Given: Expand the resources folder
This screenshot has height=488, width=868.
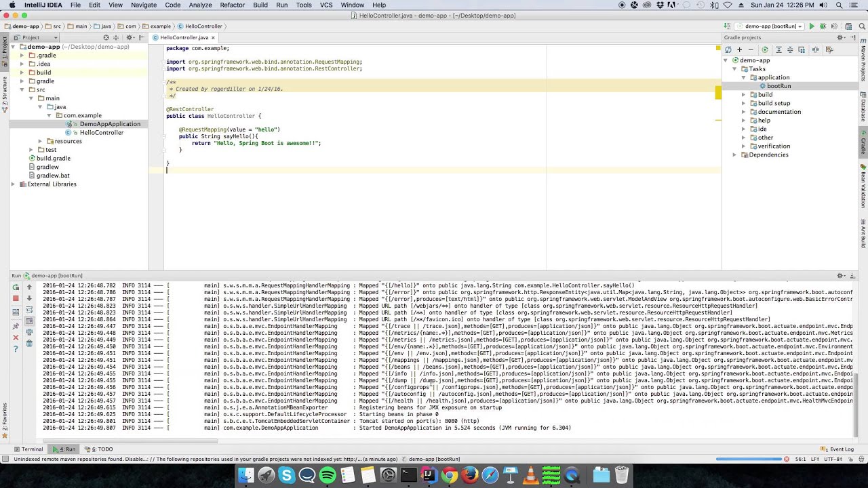Looking at the screenshot, I should click(40, 141).
